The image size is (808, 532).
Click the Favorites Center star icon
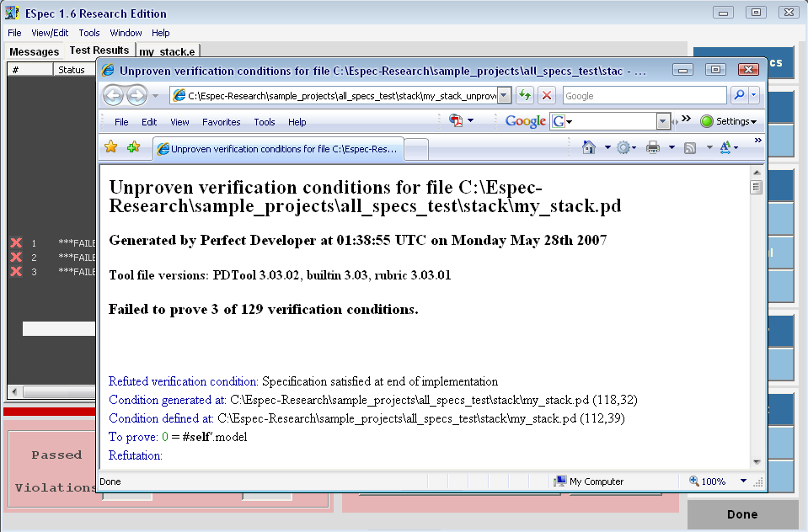110,147
